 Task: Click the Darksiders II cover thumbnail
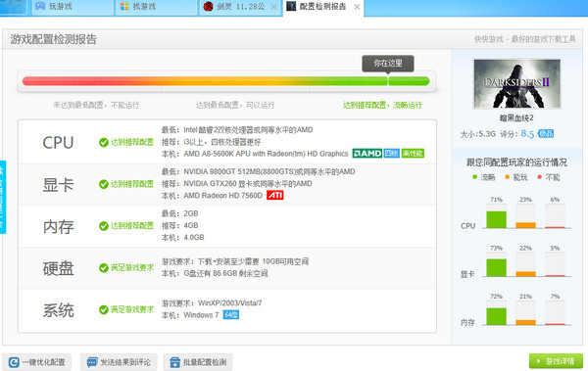(516, 83)
